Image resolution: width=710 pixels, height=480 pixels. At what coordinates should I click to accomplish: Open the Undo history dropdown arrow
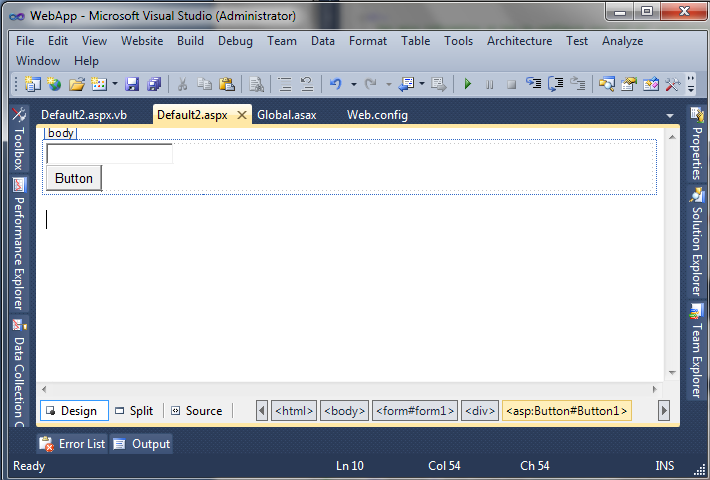[354, 84]
